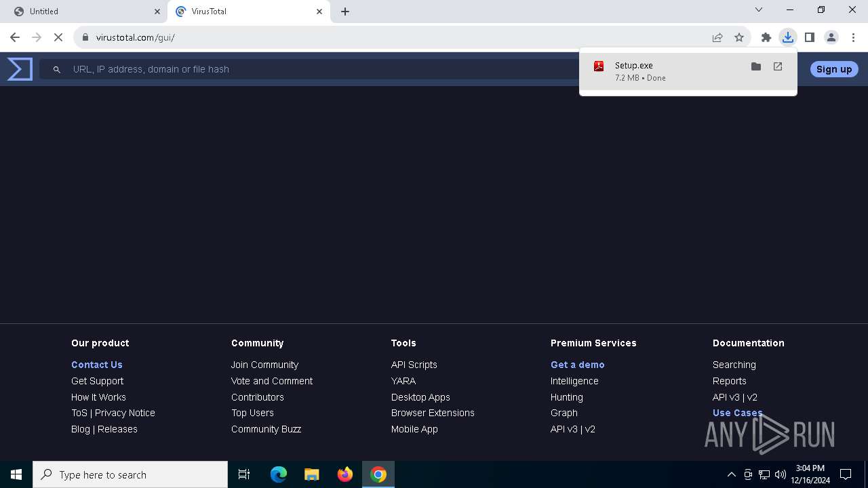
Task: Open Chrome downloads toolbar icon
Action: pos(788,37)
